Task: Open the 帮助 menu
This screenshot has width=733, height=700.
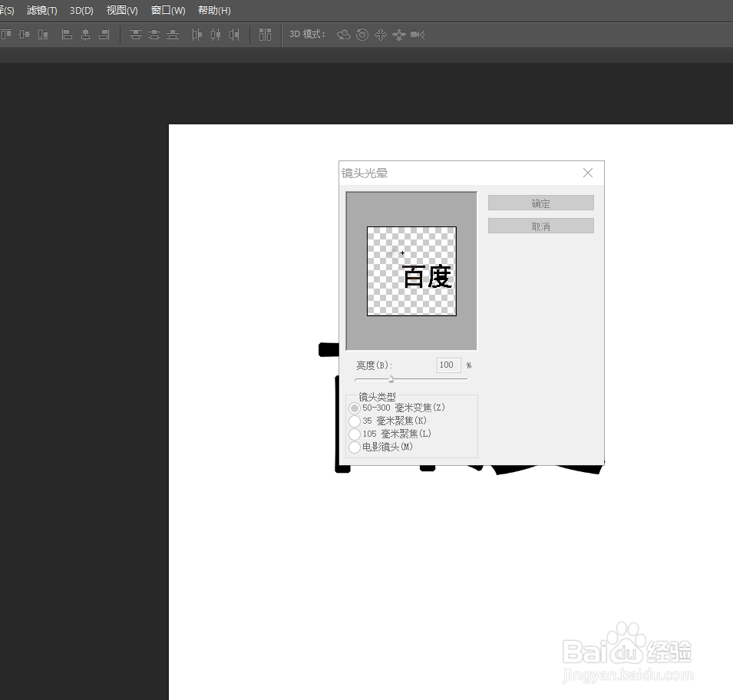Action: click(x=213, y=10)
